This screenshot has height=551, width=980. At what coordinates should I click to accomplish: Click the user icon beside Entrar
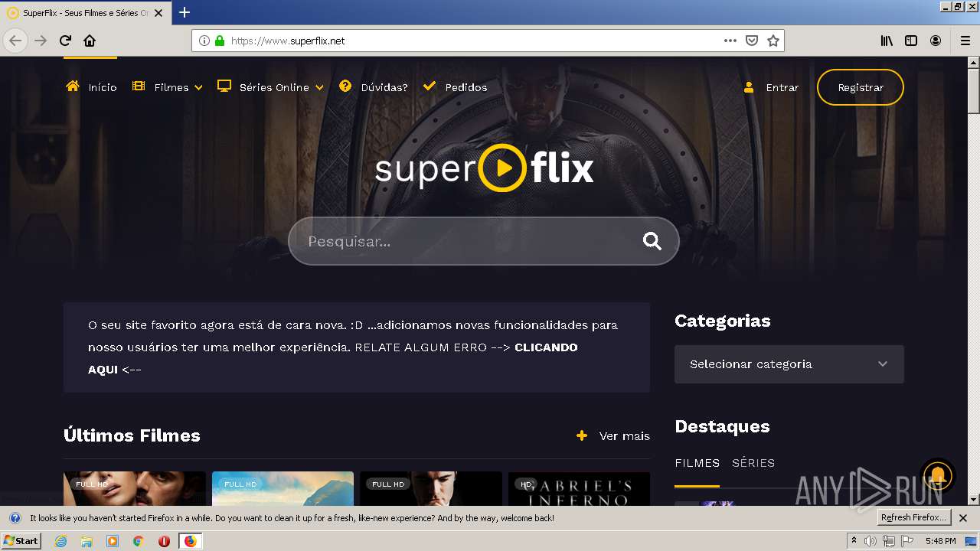(x=749, y=87)
